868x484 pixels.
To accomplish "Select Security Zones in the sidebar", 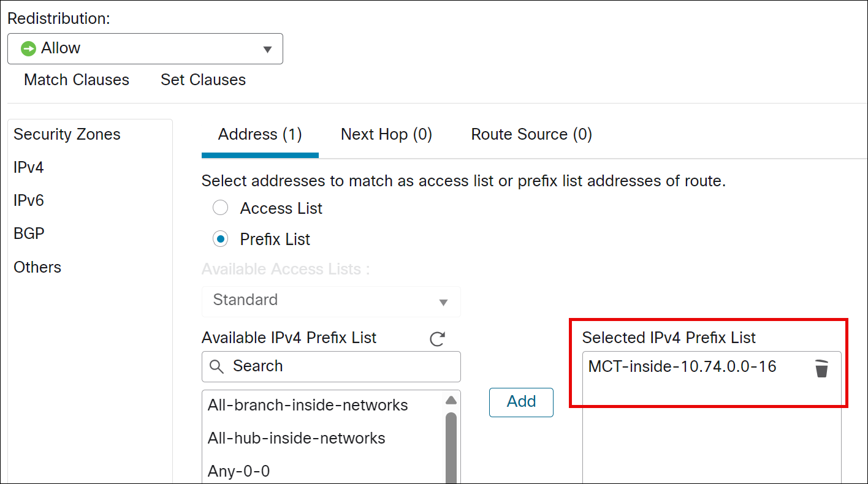I will (x=67, y=134).
